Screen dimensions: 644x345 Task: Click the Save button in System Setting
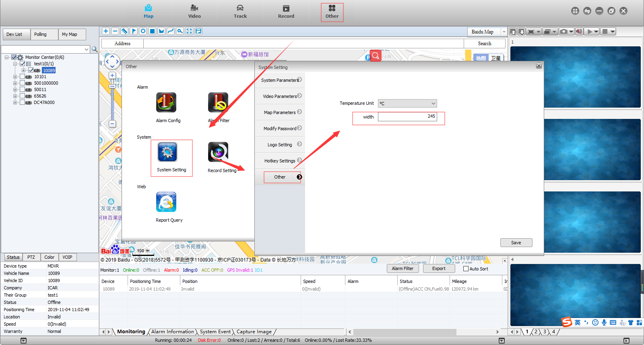point(516,243)
